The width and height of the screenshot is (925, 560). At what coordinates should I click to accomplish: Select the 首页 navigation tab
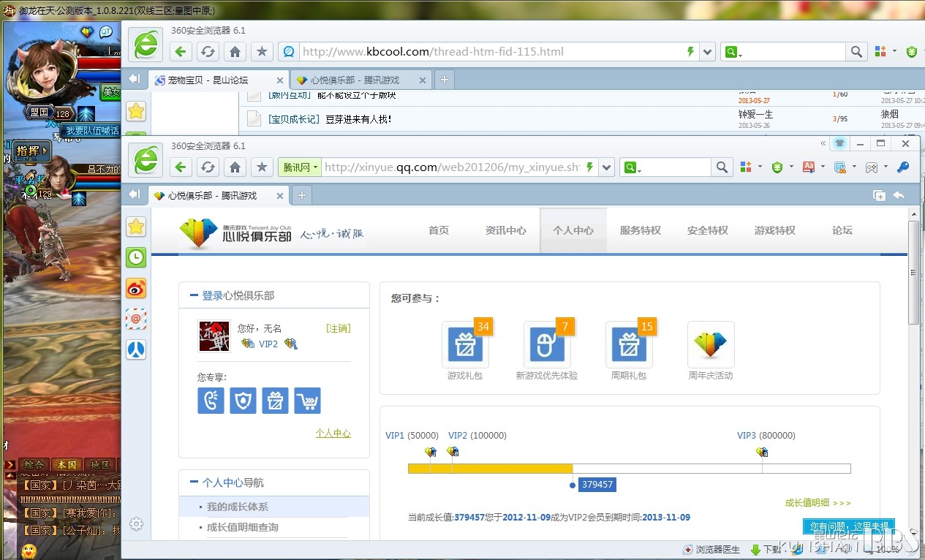coord(439,230)
